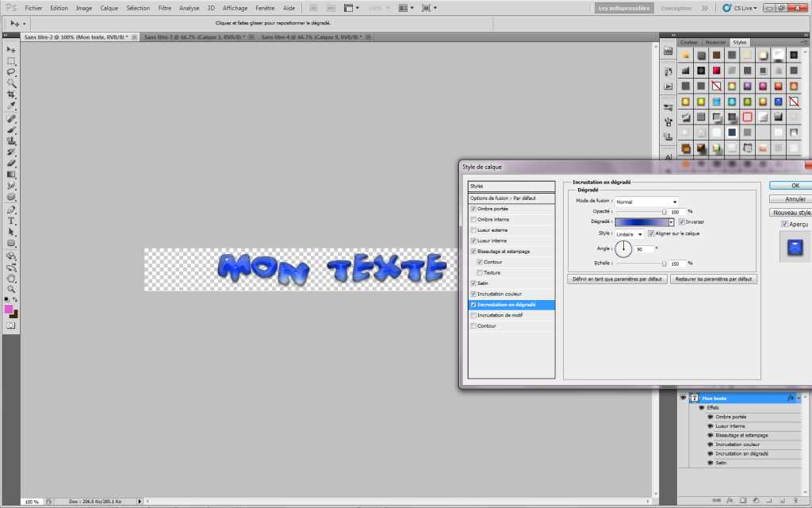Screen dimensions: 812x508
Task: Toggle the Aperçu preview checkbox
Action: click(x=784, y=224)
